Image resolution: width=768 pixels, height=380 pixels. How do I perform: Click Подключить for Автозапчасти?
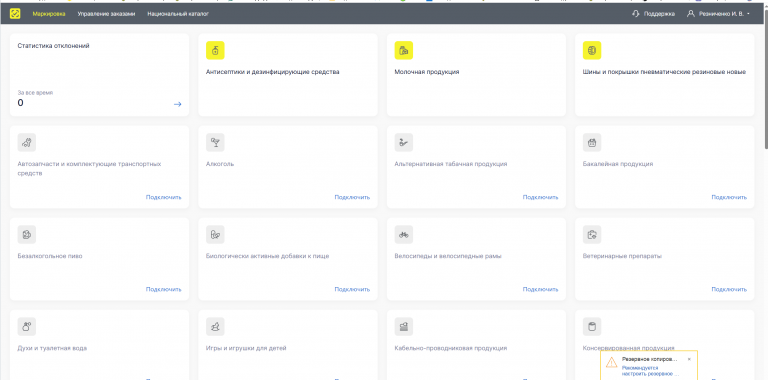pos(164,197)
